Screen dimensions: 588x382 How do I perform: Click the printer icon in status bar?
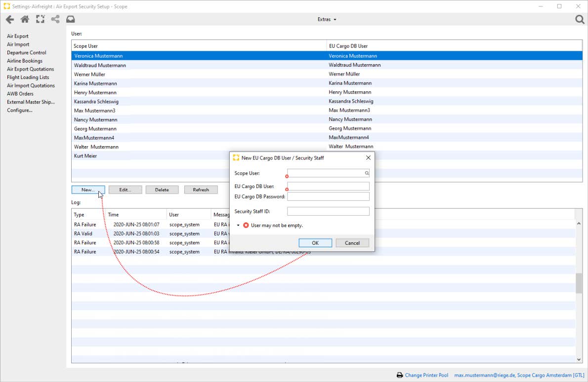[x=399, y=375]
